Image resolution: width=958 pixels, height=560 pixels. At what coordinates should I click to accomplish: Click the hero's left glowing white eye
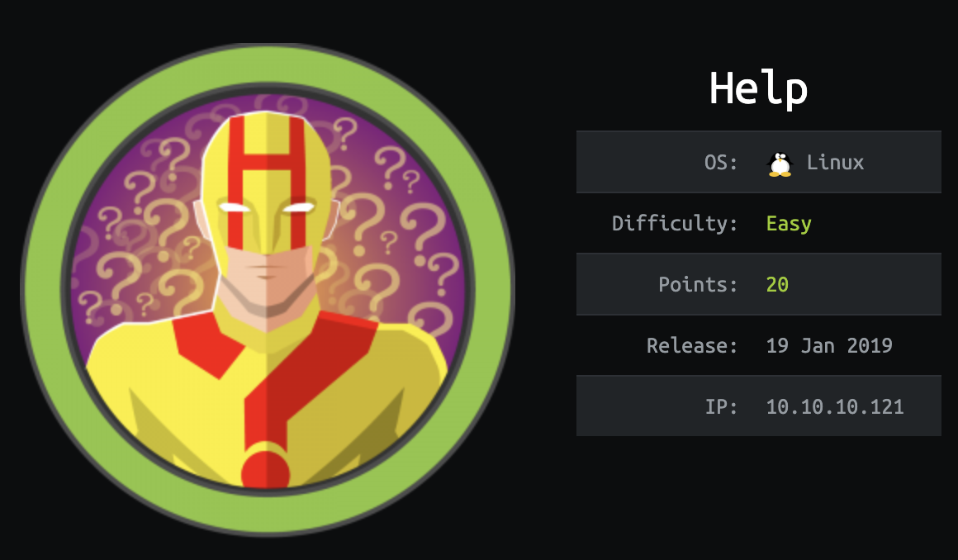(x=235, y=208)
